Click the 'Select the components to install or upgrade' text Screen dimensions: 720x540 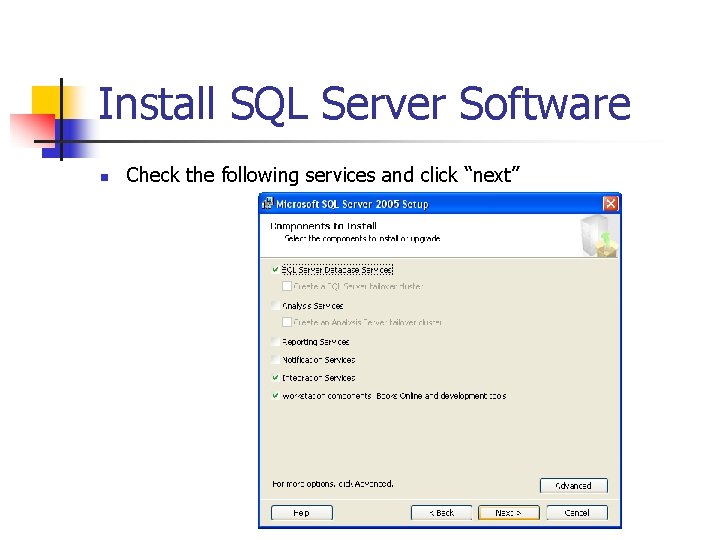tap(362, 238)
